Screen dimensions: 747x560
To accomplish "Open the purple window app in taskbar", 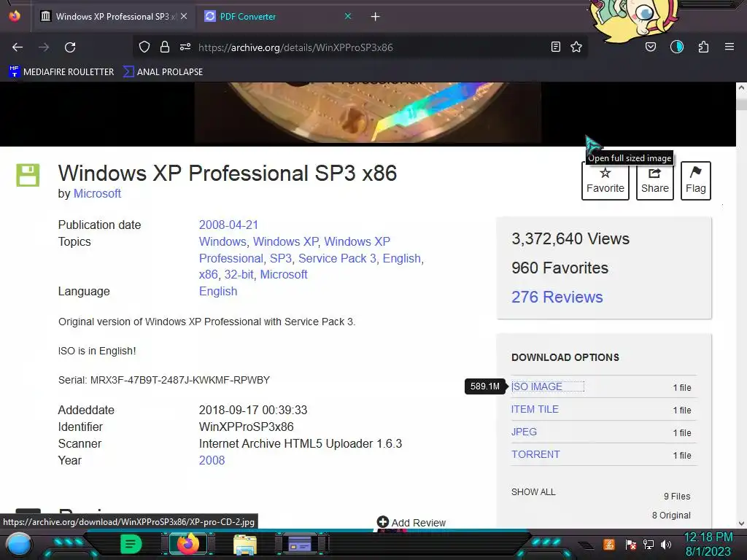I will tap(300, 544).
